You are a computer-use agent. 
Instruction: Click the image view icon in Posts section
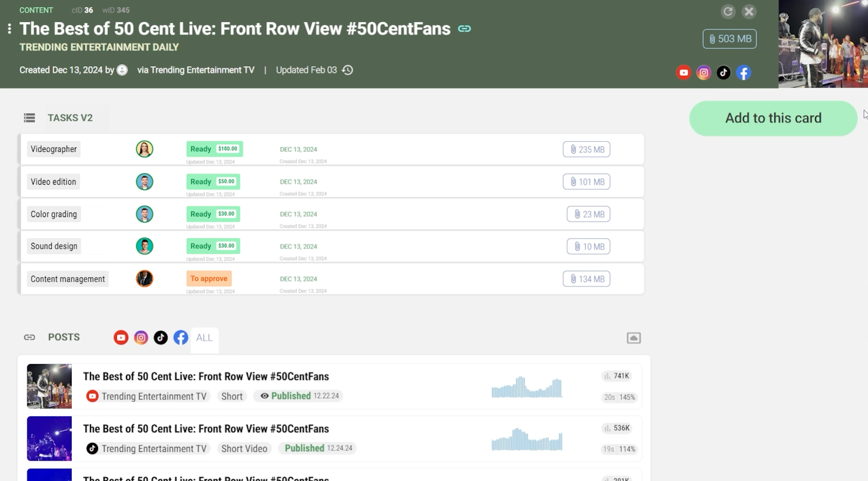(x=633, y=338)
